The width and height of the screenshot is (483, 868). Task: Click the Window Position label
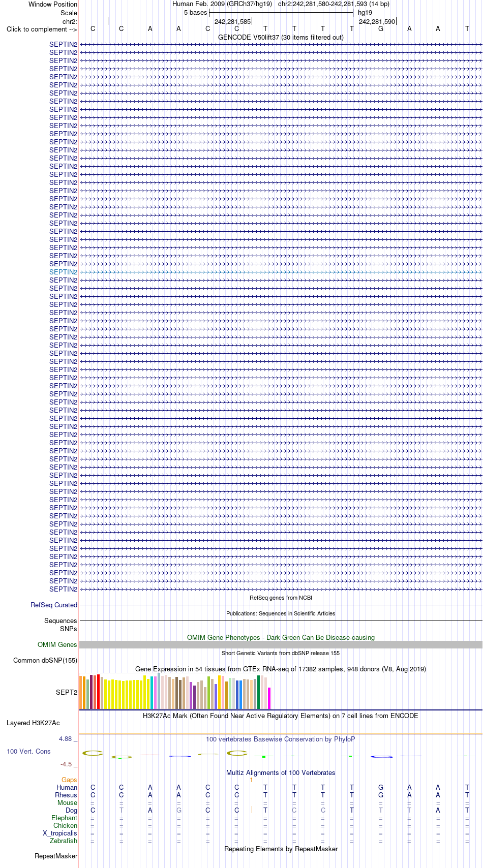tap(53, 4)
